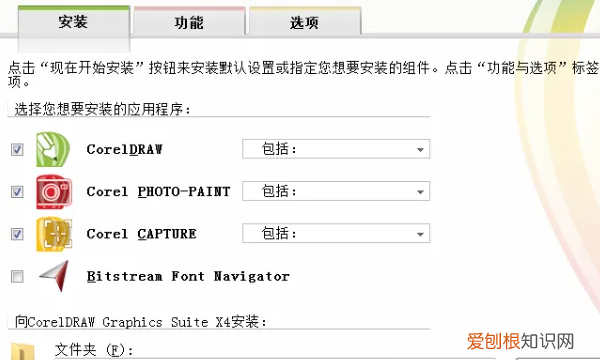Click the Corel CAPTURE label
The height and width of the screenshot is (360, 600).
[x=142, y=234]
